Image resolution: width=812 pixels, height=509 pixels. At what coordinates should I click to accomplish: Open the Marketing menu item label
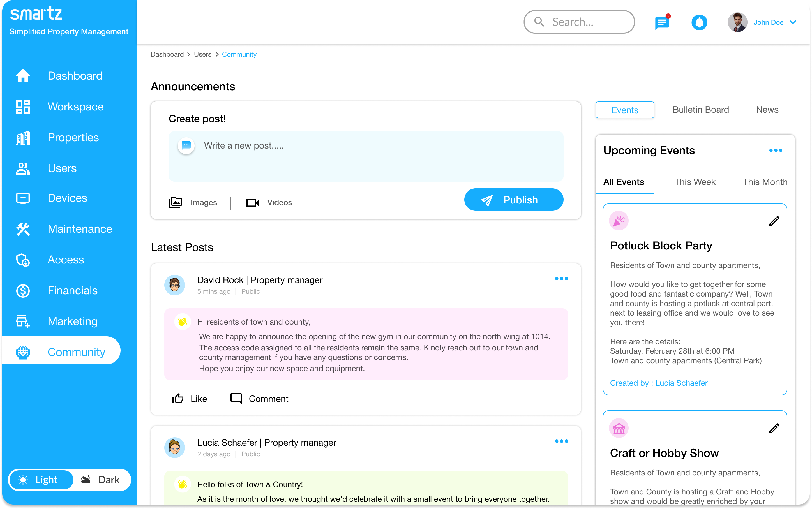coord(72,321)
